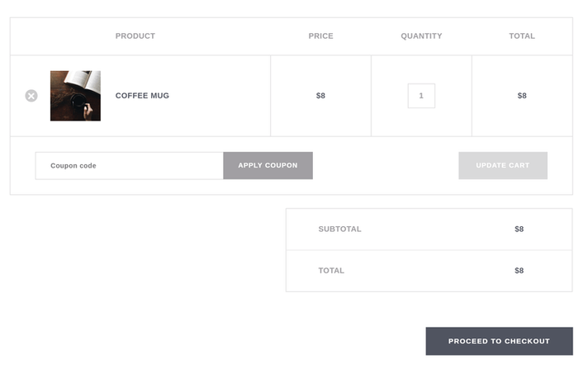Click the Quantity column header

421,36
